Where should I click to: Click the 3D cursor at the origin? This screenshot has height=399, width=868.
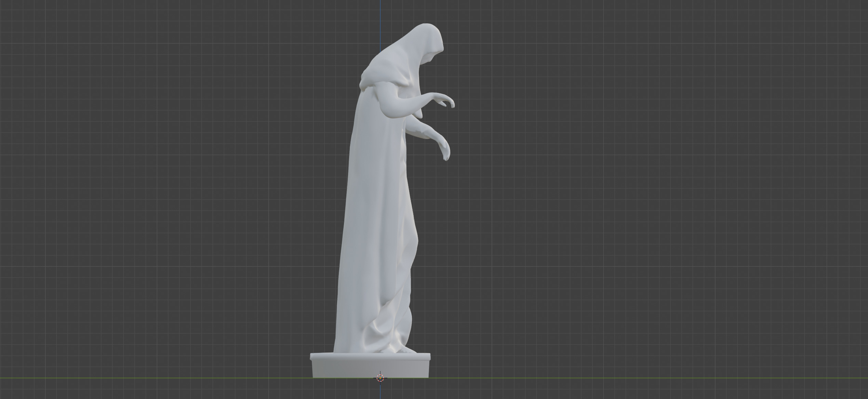point(380,378)
